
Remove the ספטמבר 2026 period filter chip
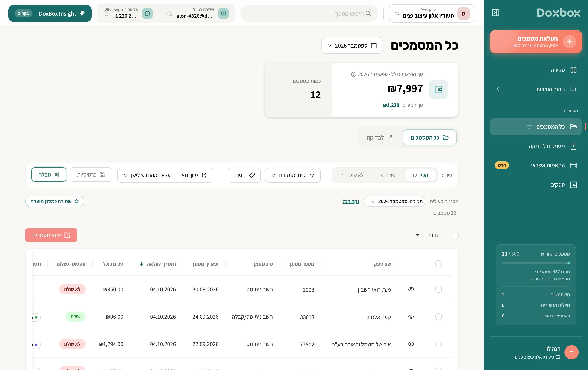(x=372, y=201)
